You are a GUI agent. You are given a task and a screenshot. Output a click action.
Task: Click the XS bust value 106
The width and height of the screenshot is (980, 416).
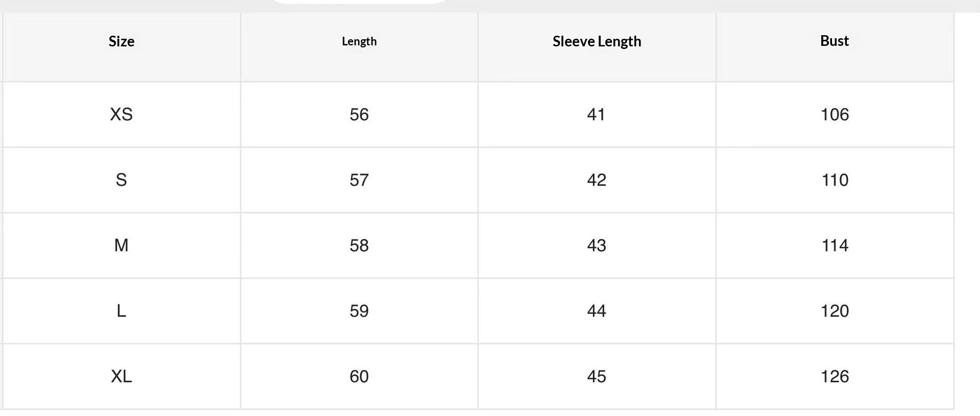[835, 114]
